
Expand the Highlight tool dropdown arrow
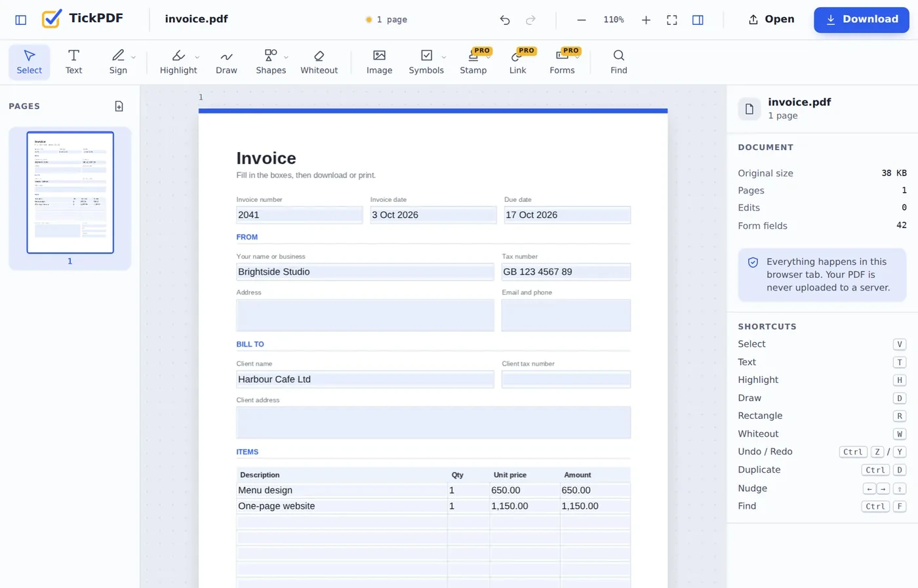tap(197, 57)
